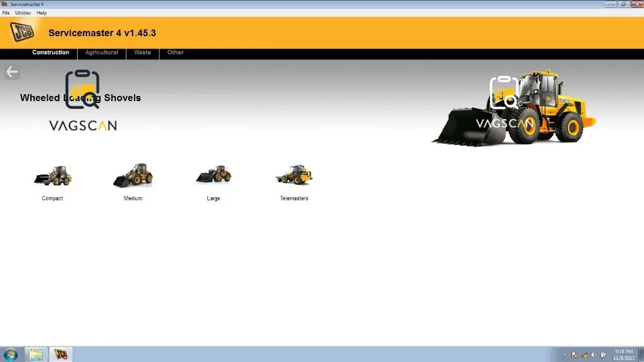Image resolution: width=644 pixels, height=362 pixels.
Task: Select the Medium text label
Action: 133,198
